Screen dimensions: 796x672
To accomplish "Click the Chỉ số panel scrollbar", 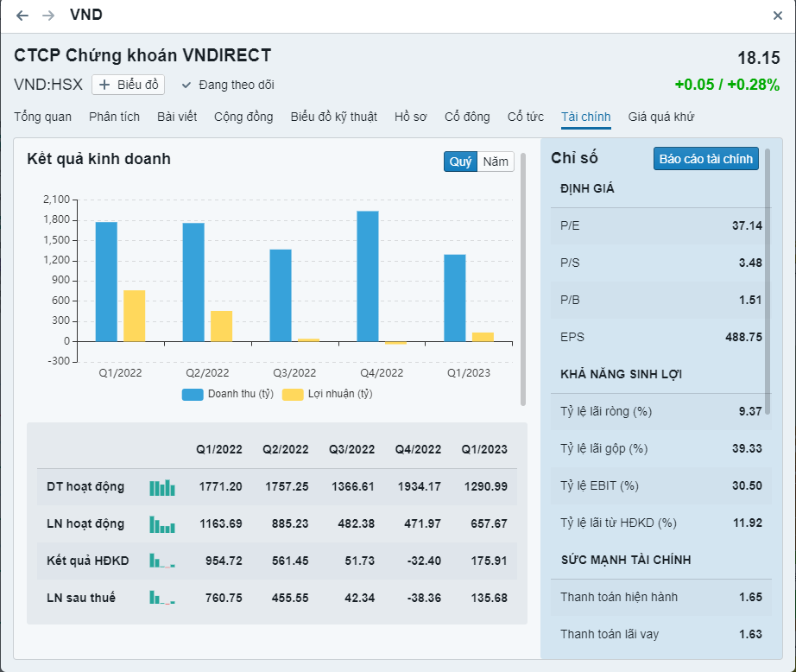I will tap(768, 282).
